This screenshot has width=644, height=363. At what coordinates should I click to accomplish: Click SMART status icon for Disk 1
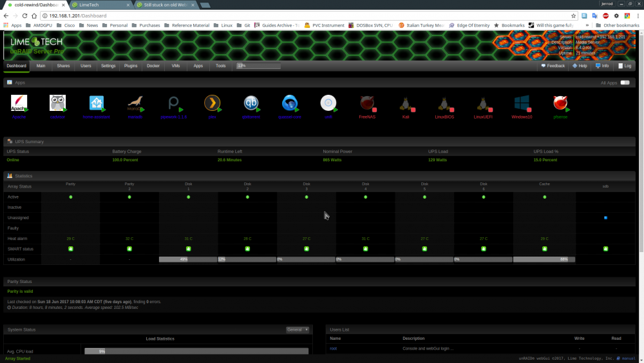pos(189,249)
